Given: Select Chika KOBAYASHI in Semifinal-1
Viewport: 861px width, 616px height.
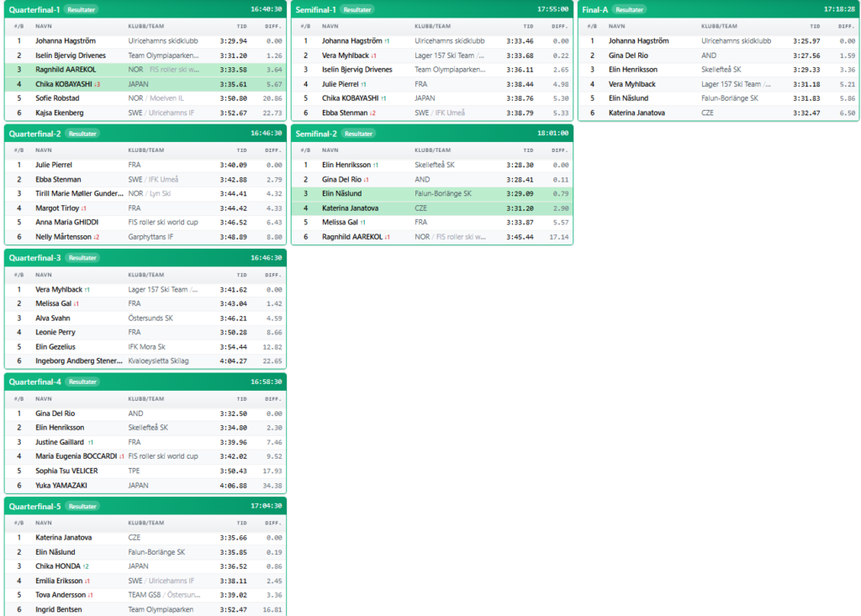Looking at the screenshot, I should (x=432, y=98).
